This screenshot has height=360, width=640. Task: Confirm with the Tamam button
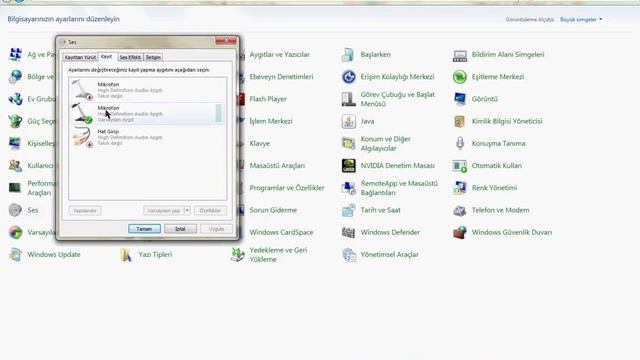144,229
